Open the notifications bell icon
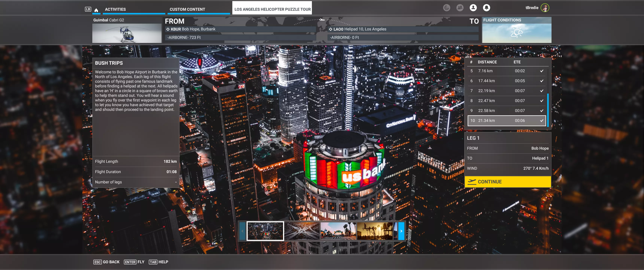The image size is (644, 270). click(x=486, y=8)
